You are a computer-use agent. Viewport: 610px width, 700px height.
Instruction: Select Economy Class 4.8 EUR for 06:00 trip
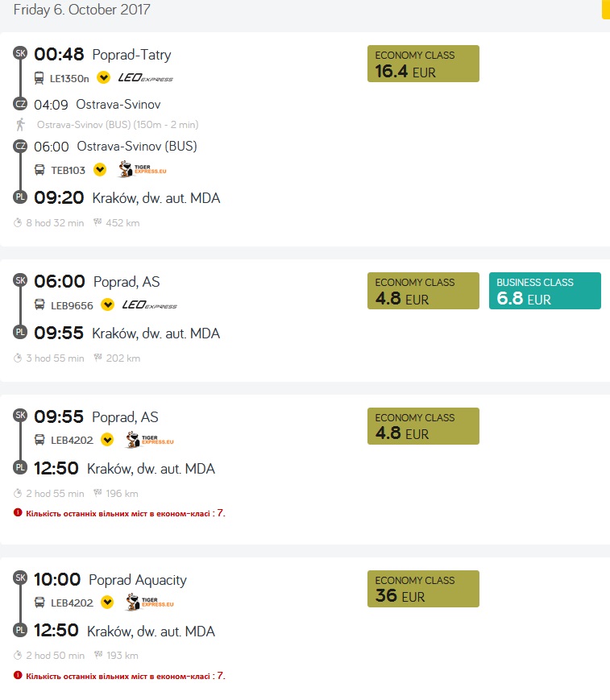click(423, 291)
